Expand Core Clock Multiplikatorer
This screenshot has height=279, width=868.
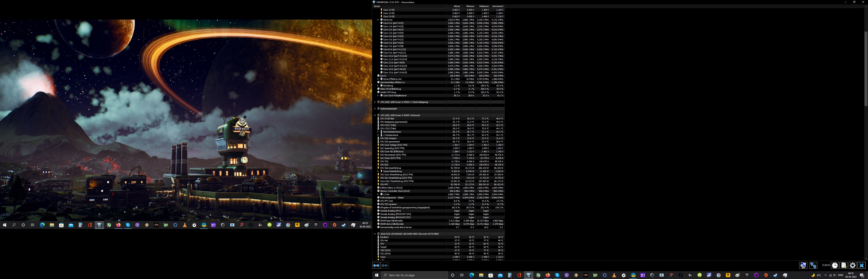click(378, 96)
